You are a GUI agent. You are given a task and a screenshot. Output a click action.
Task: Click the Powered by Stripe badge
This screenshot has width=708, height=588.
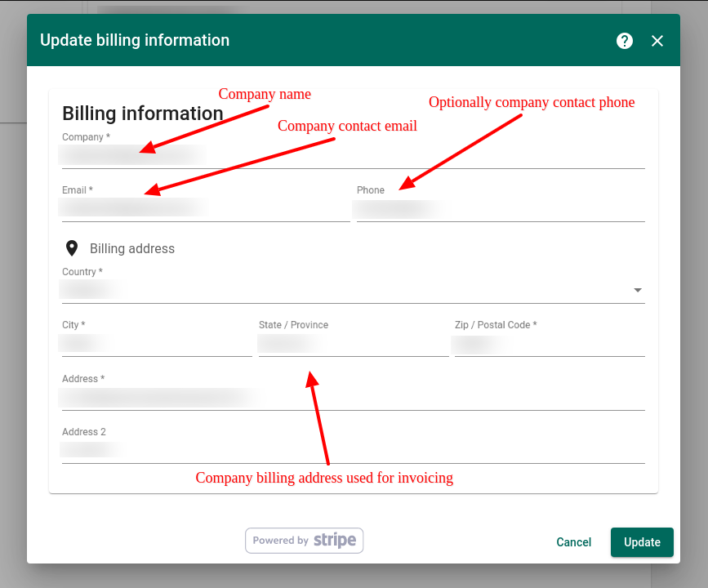click(x=305, y=541)
